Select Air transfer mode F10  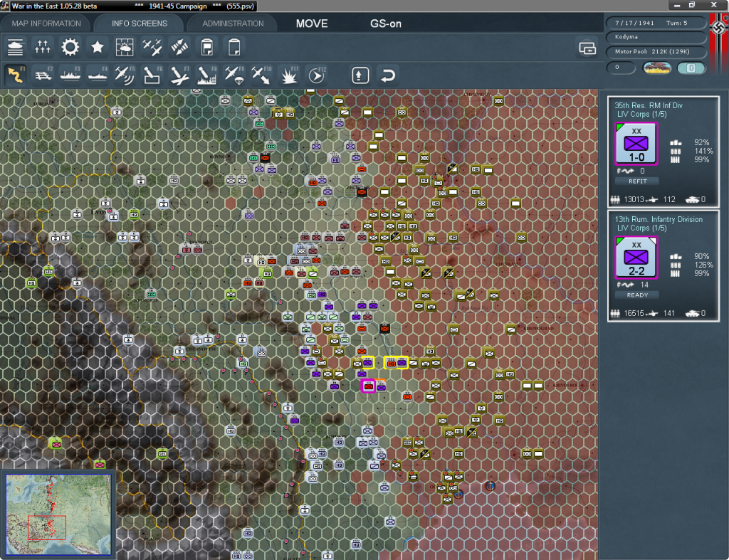pyautogui.click(x=261, y=75)
